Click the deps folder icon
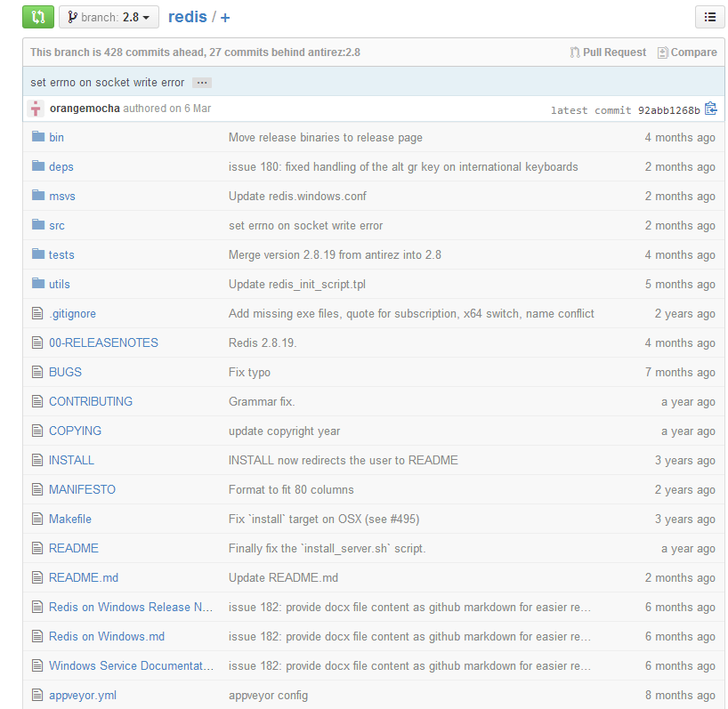This screenshot has height=709, width=728. coord(38,165)
